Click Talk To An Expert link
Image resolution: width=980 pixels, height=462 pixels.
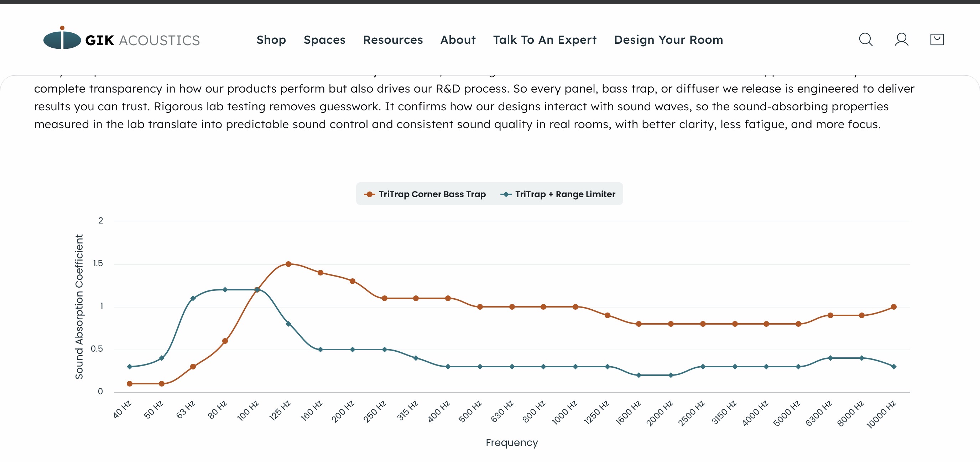[x=545, y=40]
